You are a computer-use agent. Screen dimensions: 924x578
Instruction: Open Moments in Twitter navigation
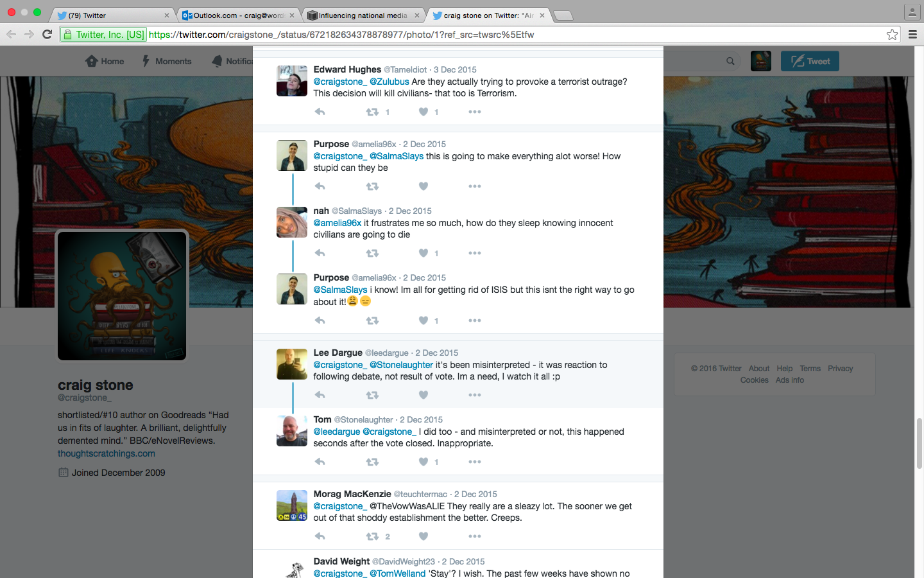167,61
